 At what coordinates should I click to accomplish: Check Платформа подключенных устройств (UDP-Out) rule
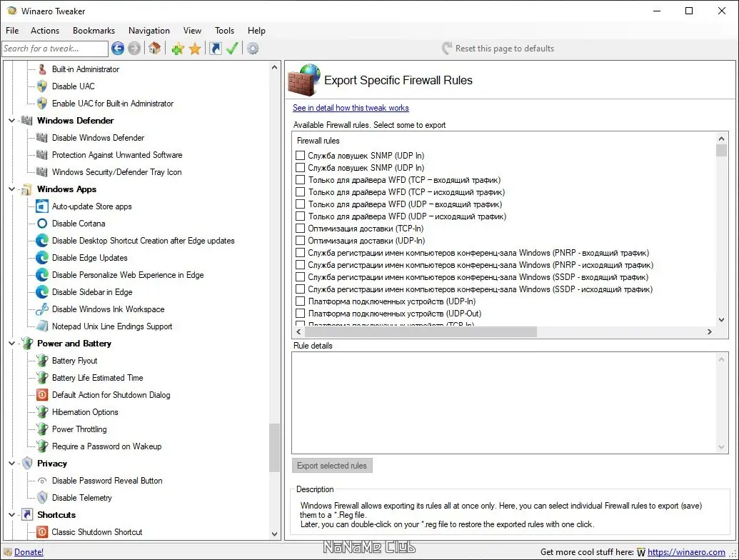(300, 314)
